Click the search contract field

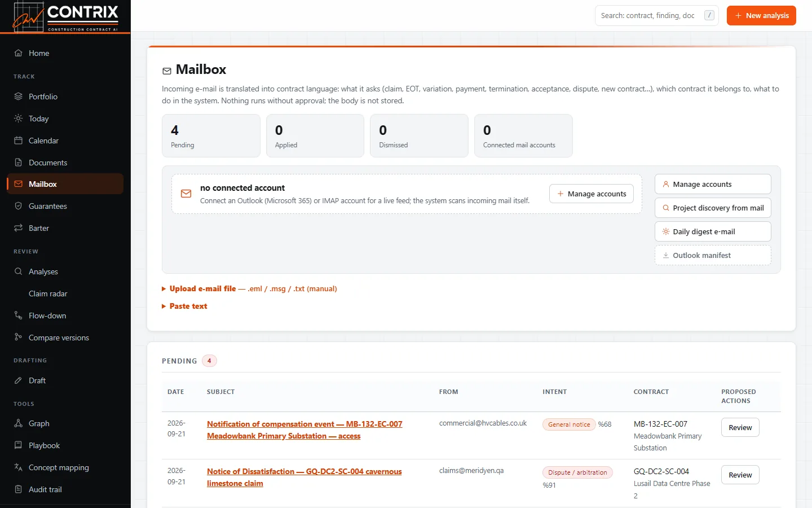(656, 16)
